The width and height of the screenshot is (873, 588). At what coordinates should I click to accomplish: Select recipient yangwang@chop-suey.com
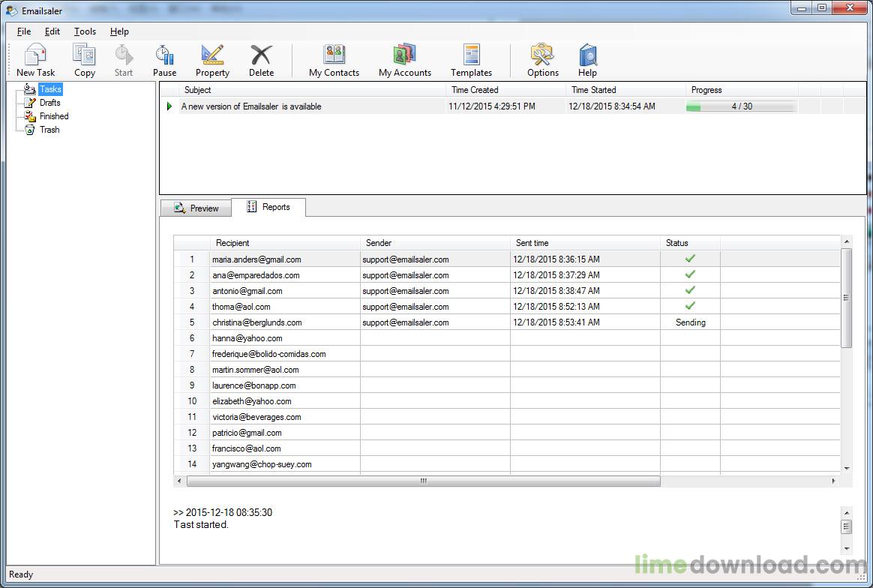click(262, 464)
